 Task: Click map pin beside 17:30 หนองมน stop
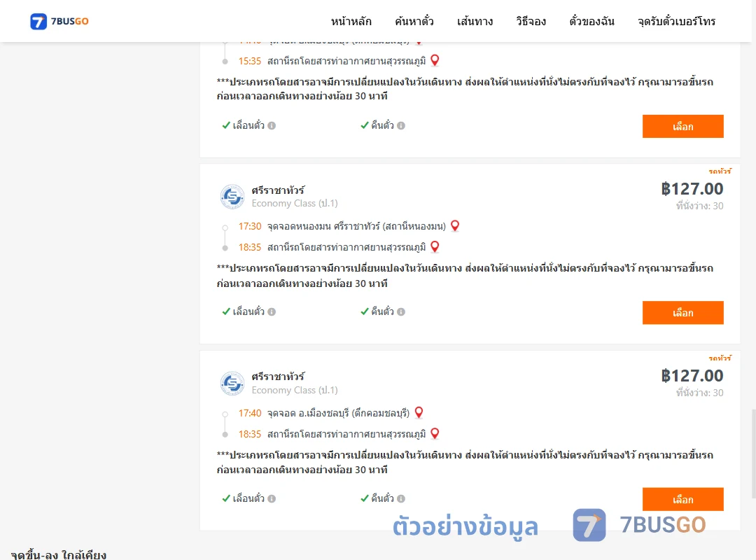[455, 225]
